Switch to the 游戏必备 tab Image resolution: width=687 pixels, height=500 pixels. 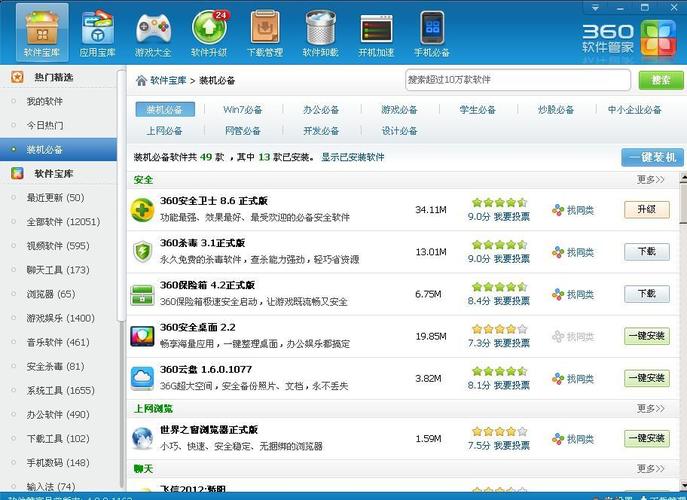(399, 110)
